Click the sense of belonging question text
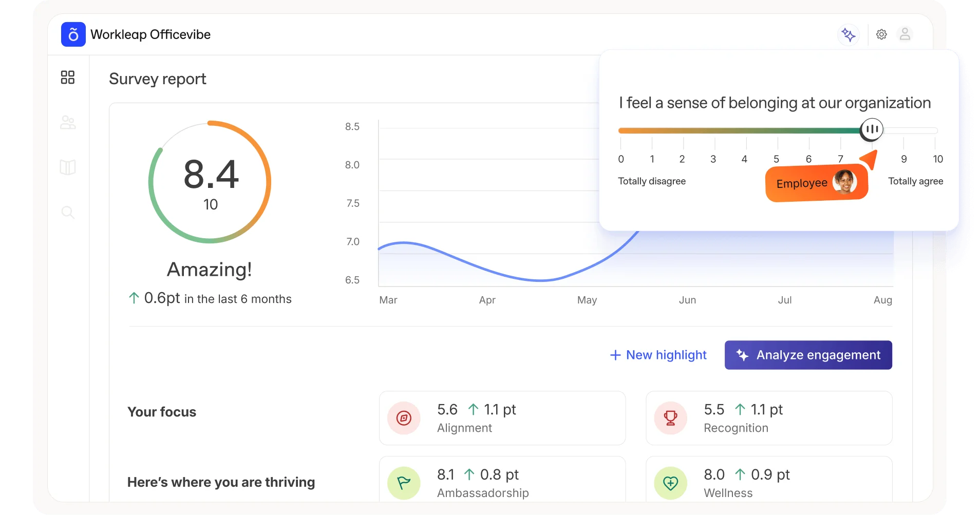The image size is (980, 515). point(775,103)
